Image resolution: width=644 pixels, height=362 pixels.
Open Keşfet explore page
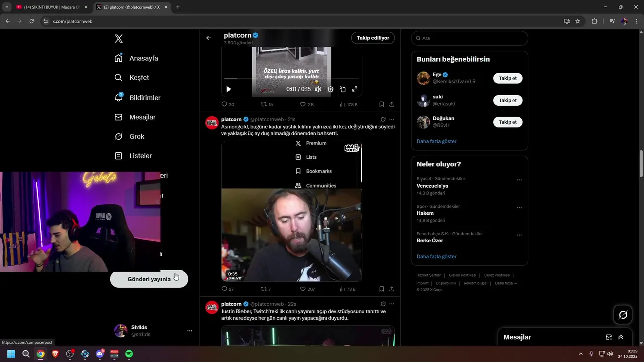132,78
